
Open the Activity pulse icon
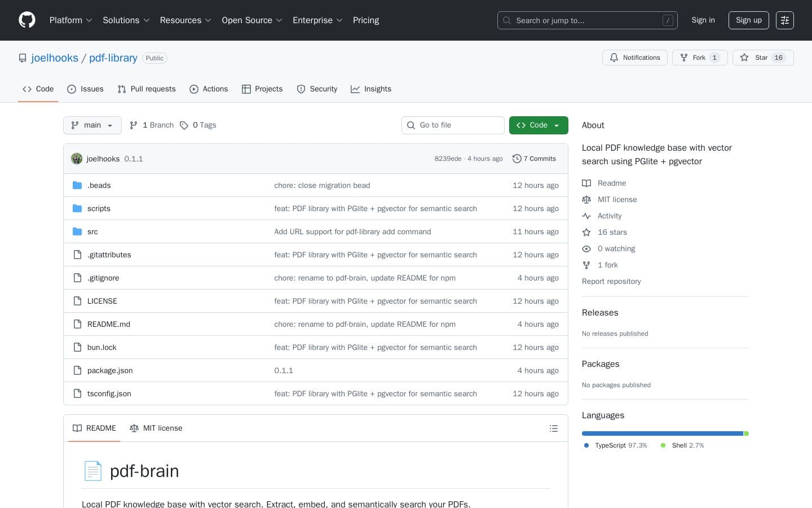[586, 216]
